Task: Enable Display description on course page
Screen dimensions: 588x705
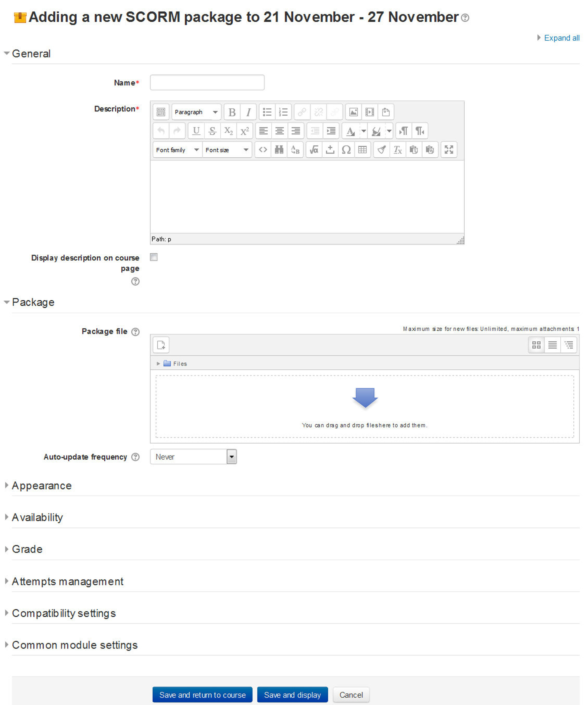Action: pyautogui.click(x=154, y=257)
